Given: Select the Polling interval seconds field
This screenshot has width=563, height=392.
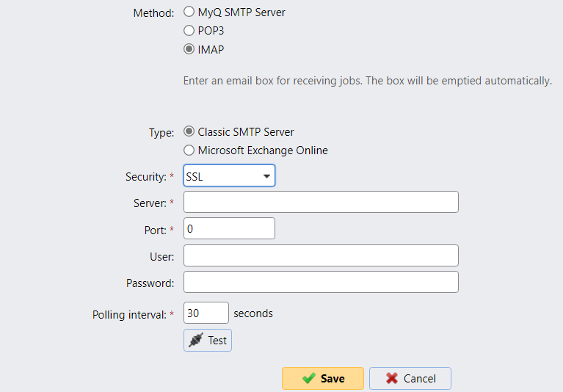Looking at the screenshot, I should (x=206, y=313).
